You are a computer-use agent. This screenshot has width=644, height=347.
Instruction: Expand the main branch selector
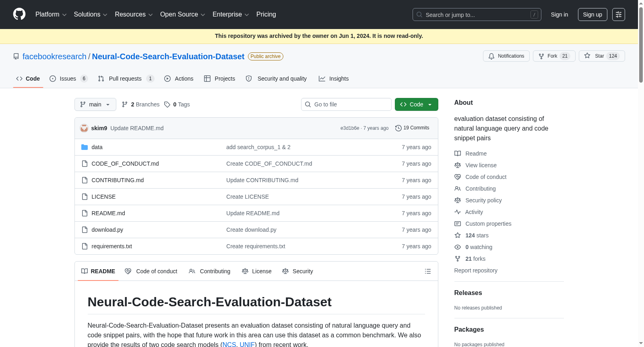(x=95, y=104)
